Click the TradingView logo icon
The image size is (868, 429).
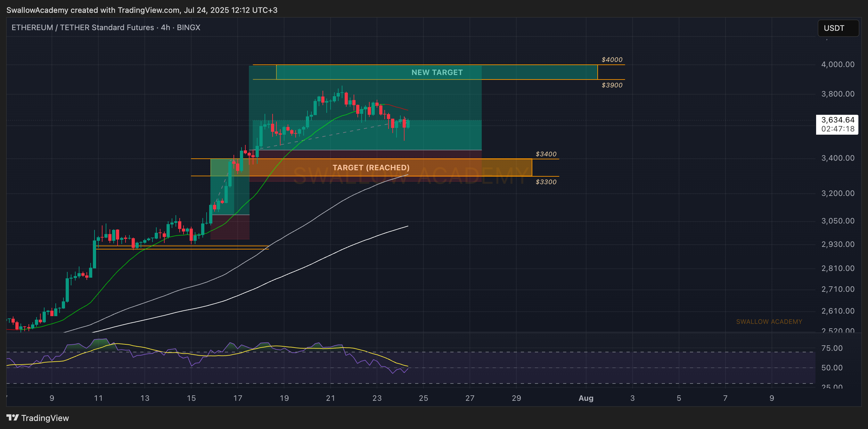point(12,417)
